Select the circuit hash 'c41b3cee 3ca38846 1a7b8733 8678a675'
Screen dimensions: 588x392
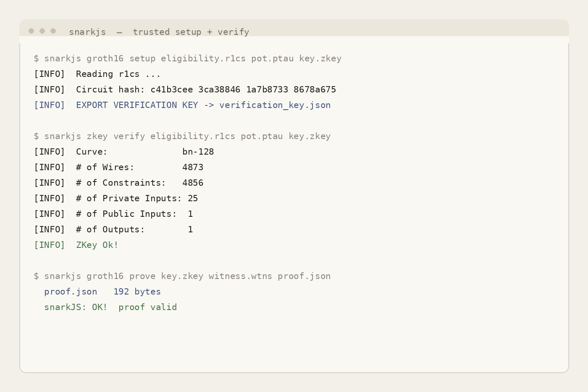[243, 89]
